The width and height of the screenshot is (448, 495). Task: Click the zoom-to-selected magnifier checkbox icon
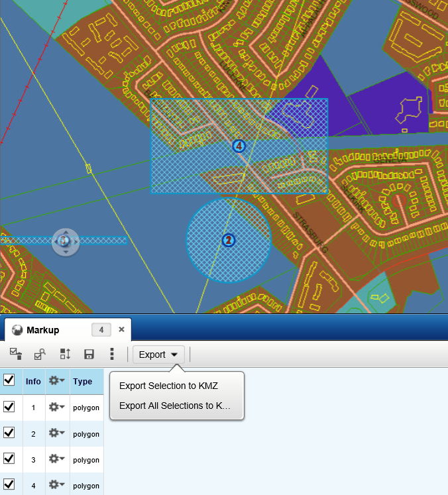[40, 355]
